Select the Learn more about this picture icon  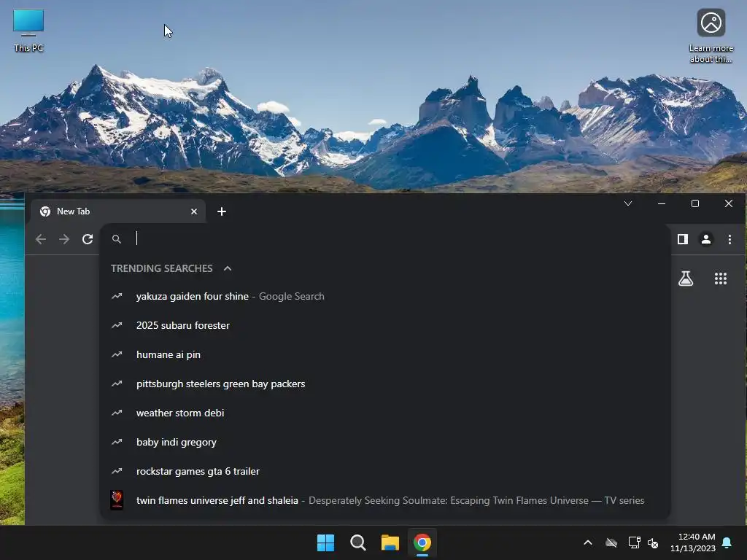(x=711, y=36)
